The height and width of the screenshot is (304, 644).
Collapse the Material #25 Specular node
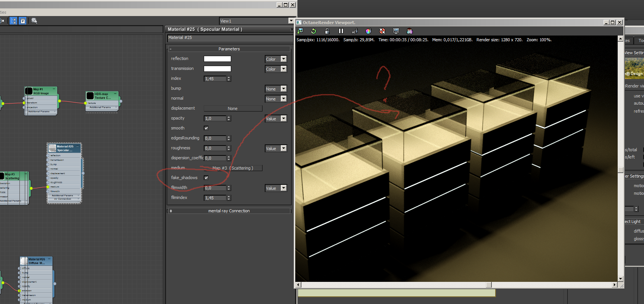(x=78, y=146)
